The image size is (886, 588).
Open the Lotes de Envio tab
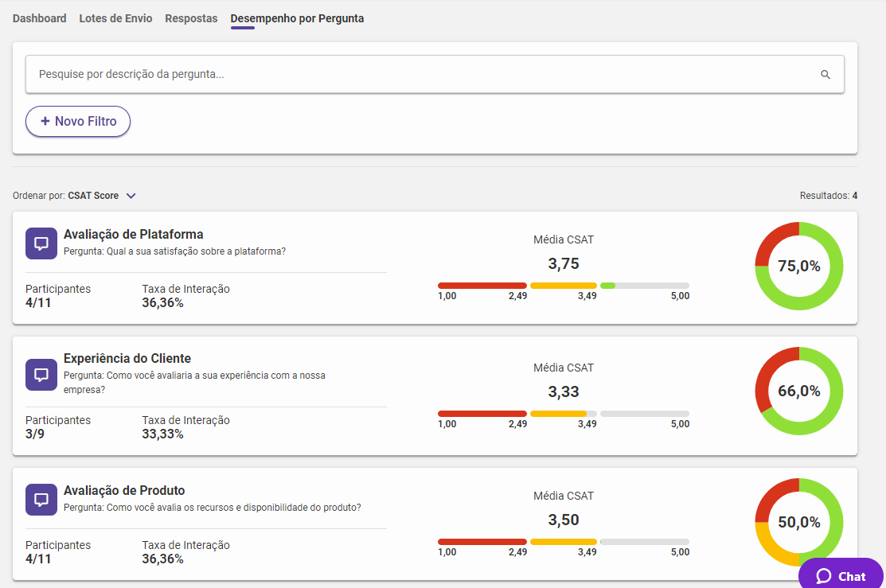tap(115, 18)
